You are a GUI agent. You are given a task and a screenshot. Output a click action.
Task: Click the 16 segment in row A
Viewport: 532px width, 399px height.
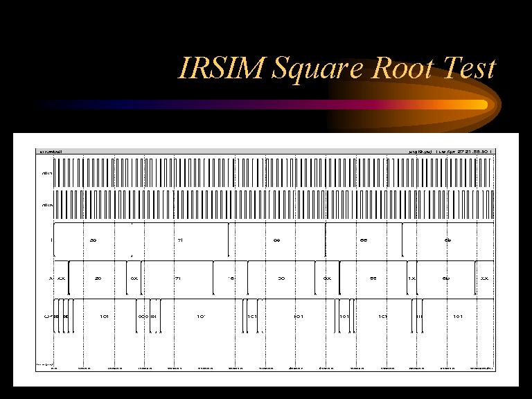coord(231,278)
